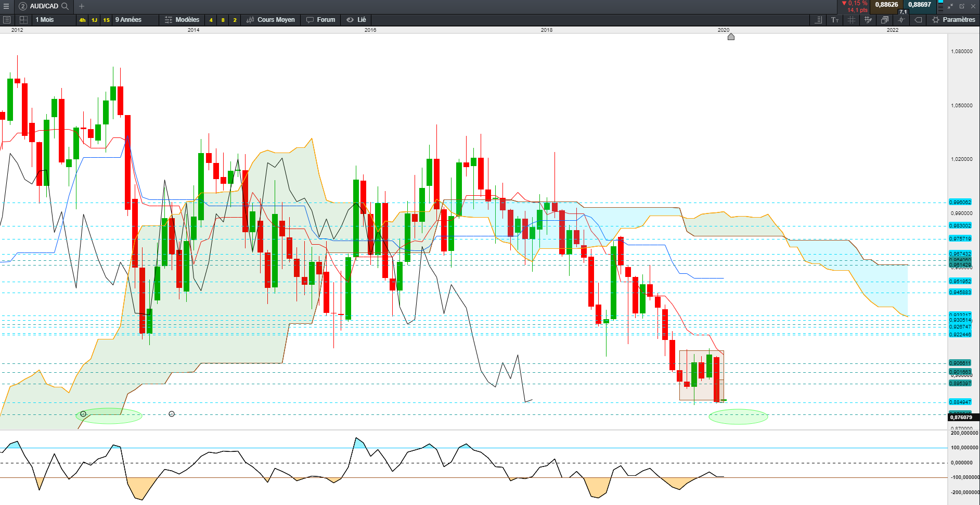Open the Modèles templates menu
980x505 pixels.
pos(187,20)
